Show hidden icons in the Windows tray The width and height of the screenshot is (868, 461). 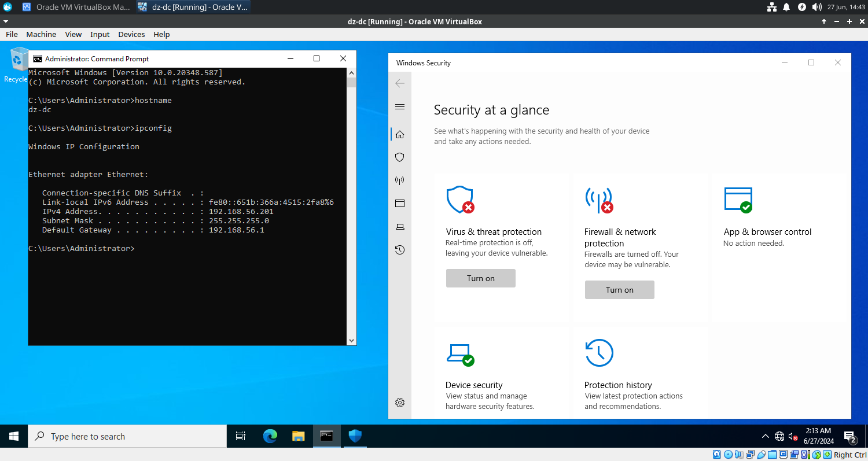click(766, 437)
